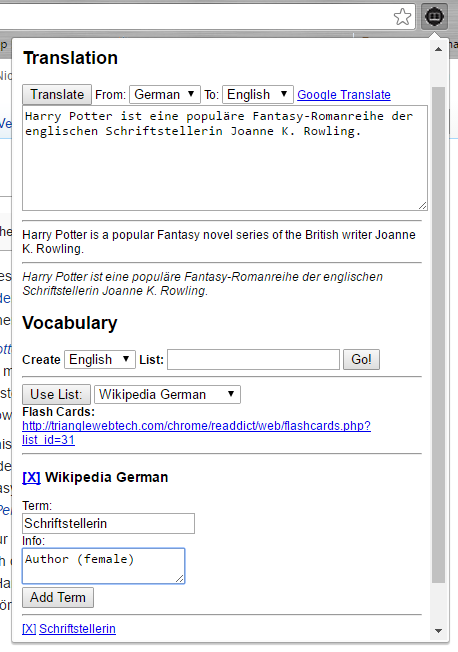This screenshot has width=458, height=652.
Task: Focus the List name input field
Action: tap(253, 359)
